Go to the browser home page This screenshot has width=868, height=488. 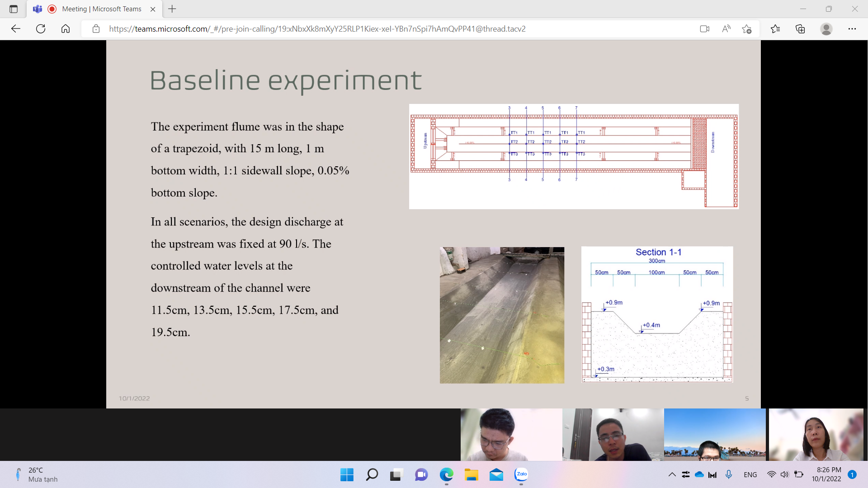(x=66, y=29)
